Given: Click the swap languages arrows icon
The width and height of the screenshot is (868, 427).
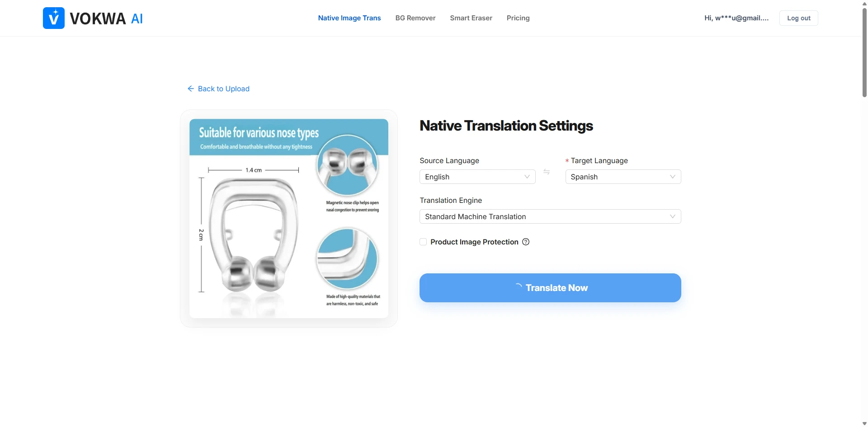Looking at the screenshot, I should pos(547,172).
